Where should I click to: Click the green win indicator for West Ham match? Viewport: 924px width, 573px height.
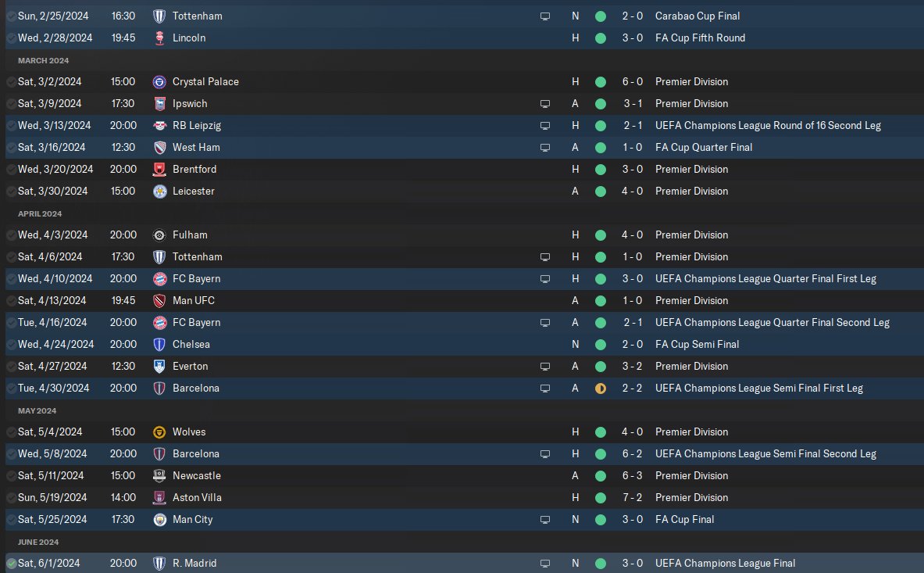point(601,148)
